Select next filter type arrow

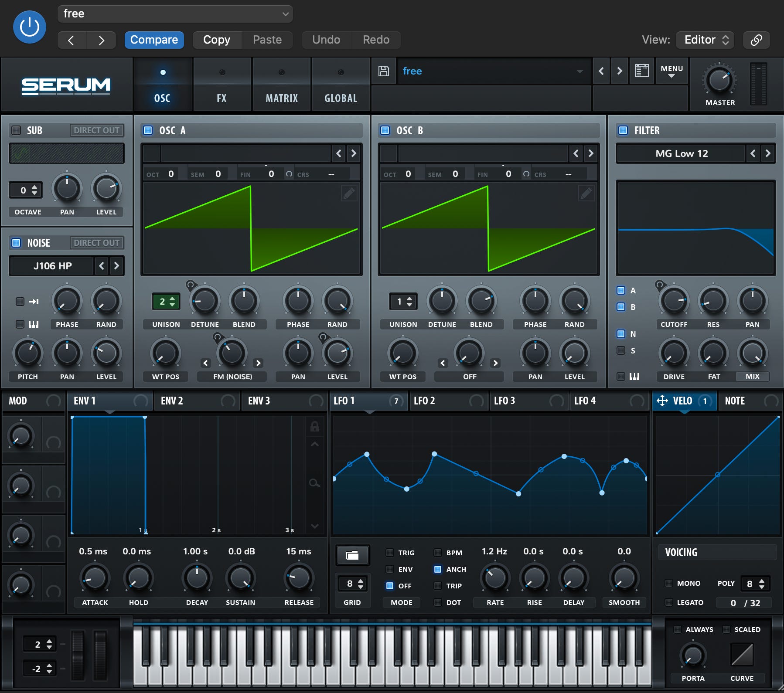768,153
